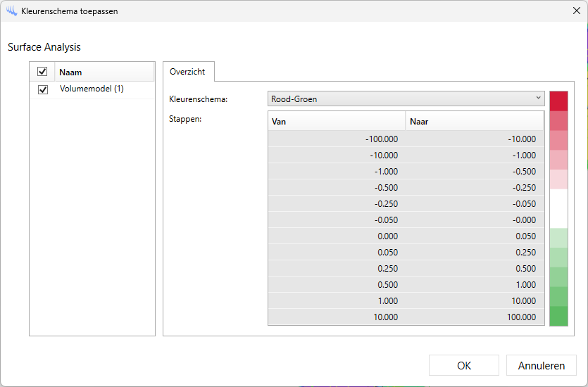This screenshot has width=588, height=387.
Task: Click the app icon in title bar
Action: point(11,11)
